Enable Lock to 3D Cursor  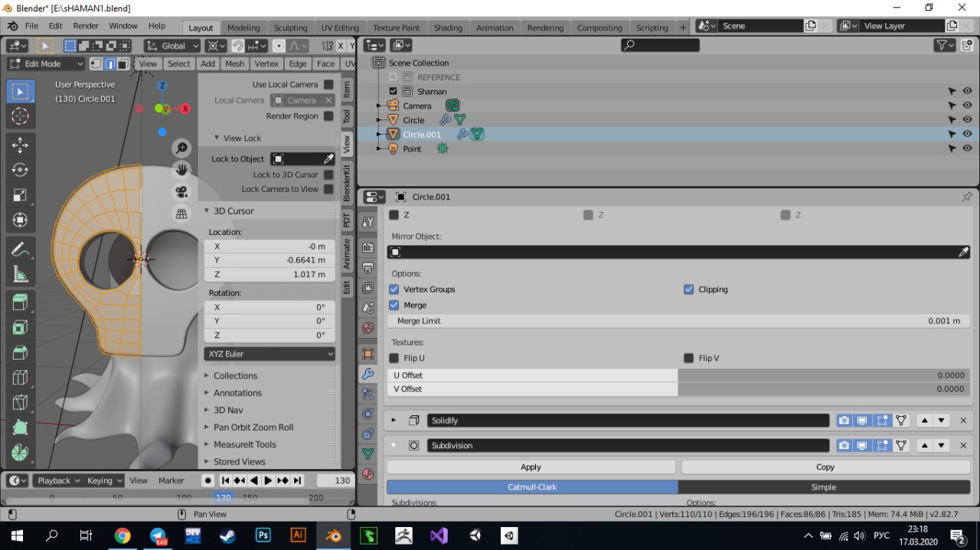click(328, 174)
